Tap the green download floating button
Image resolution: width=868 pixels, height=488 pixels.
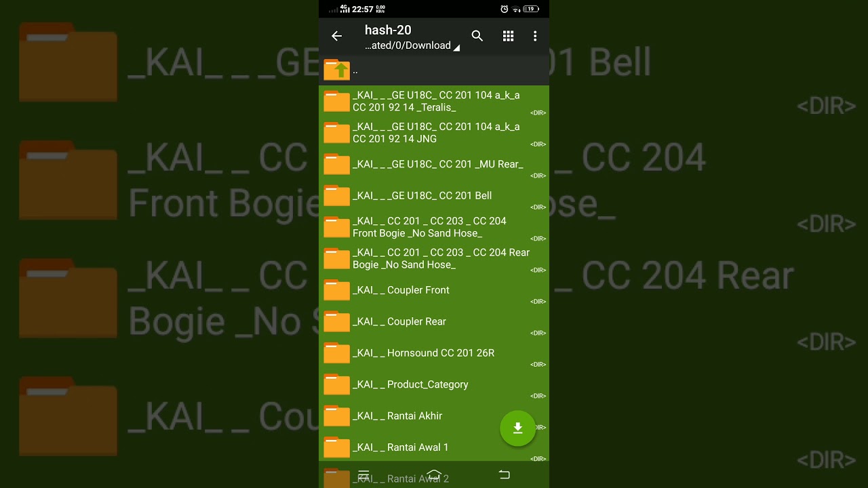(x=517, y=428)
